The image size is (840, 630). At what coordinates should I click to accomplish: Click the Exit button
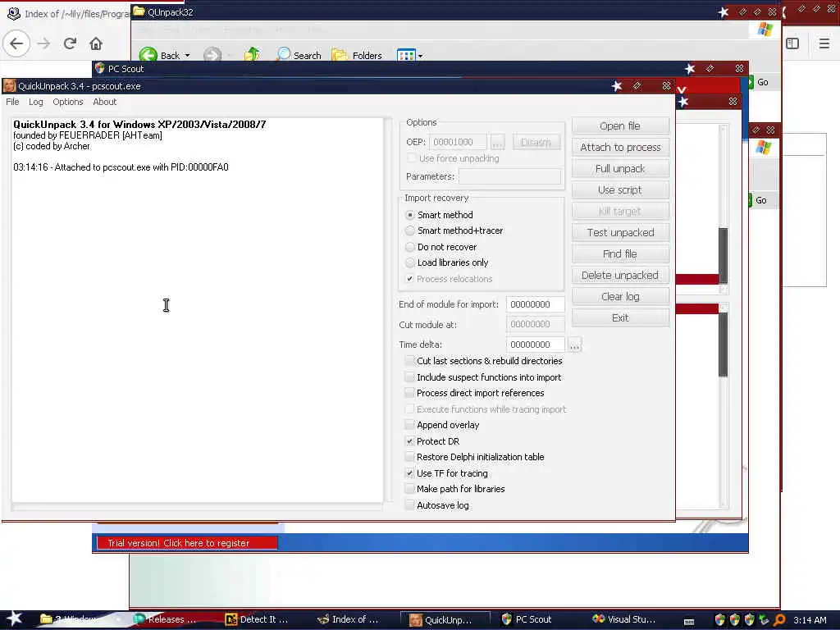pos(620,317)
